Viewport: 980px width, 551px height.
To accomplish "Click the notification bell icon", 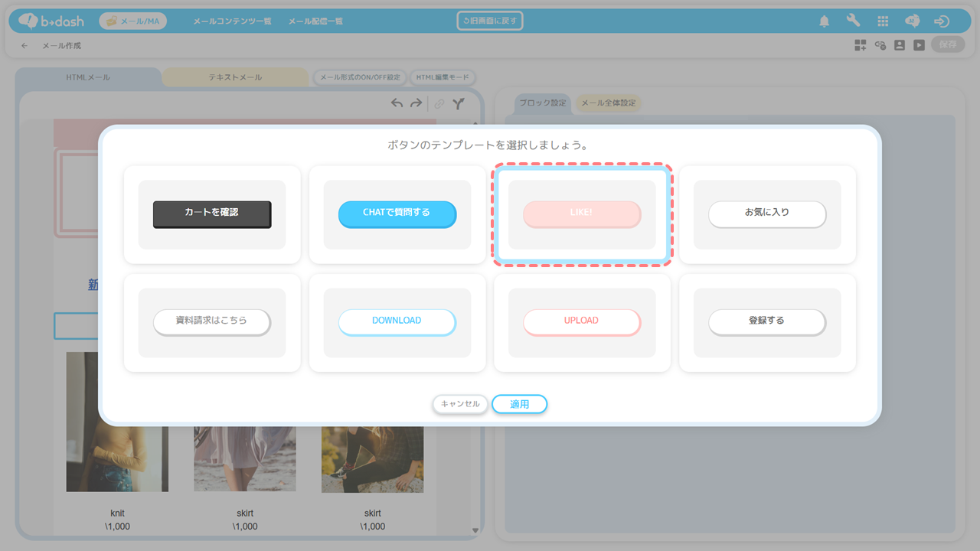I will [x=824, y=21].
